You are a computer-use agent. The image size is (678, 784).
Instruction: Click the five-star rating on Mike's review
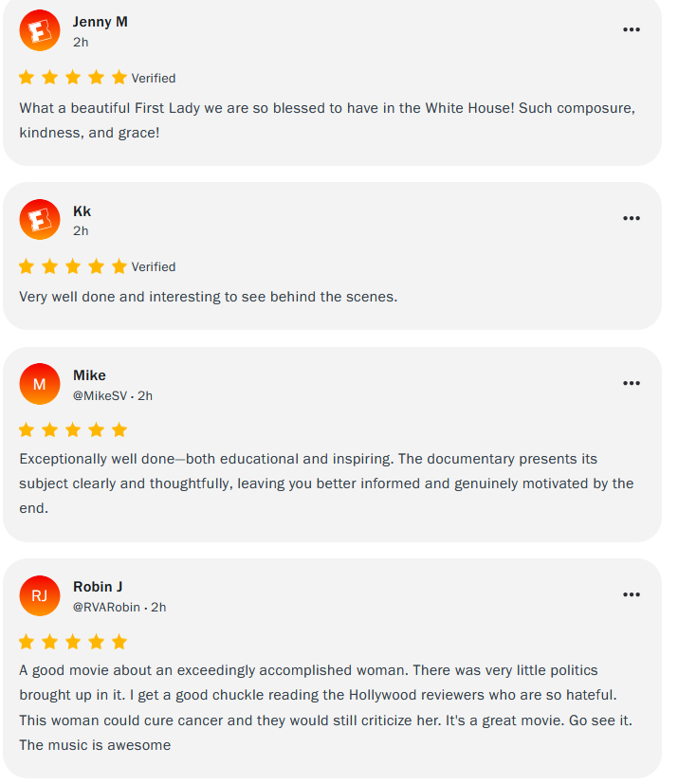(x=73, y=430)
